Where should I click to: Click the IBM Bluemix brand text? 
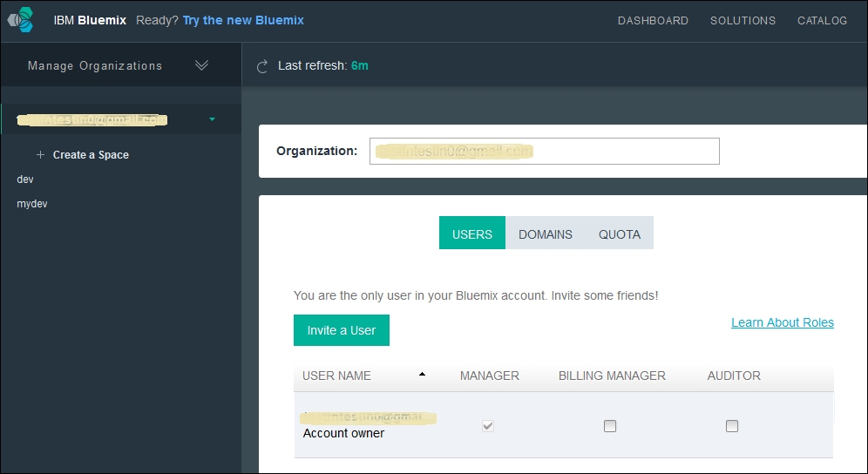(91, 21)
